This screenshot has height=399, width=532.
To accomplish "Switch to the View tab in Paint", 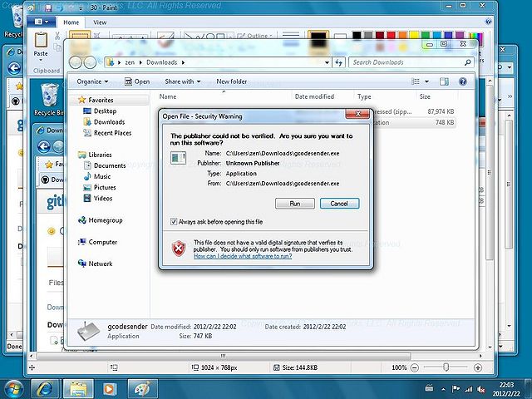I will [x=100, y=22].
